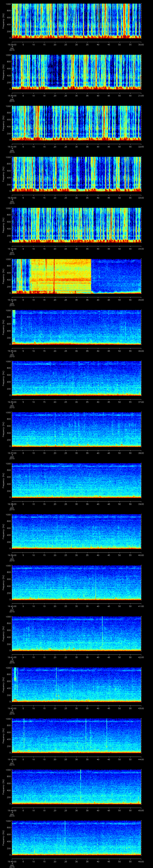The width and height of the screenshot is (153, 868).
Task: Click the 19:33:00 time label
Action: pyautogui.click(x=12, y=248)
